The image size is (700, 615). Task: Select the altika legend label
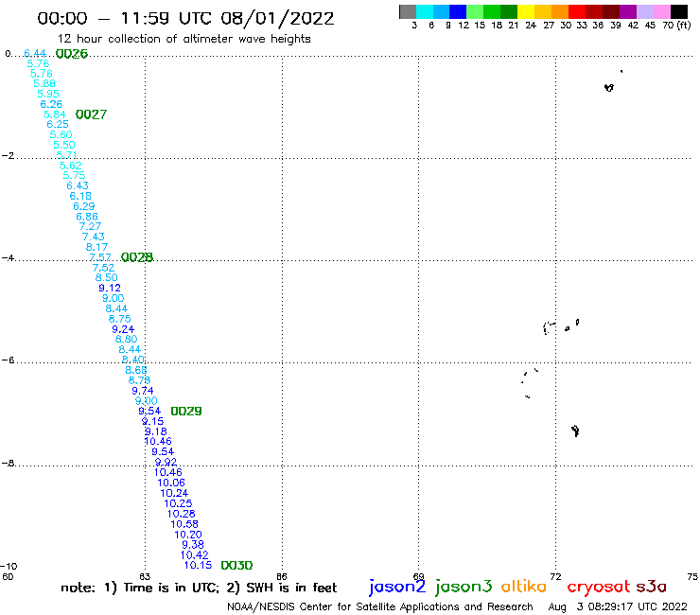(x=524, y=586)
